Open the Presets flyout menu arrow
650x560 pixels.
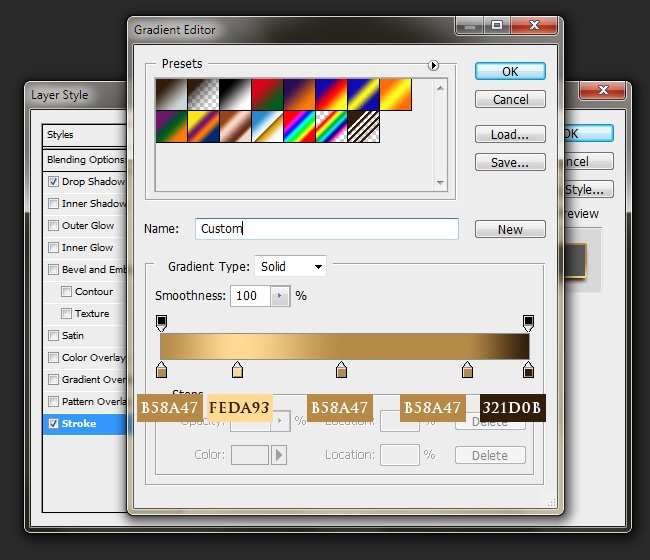coord(433,65)
